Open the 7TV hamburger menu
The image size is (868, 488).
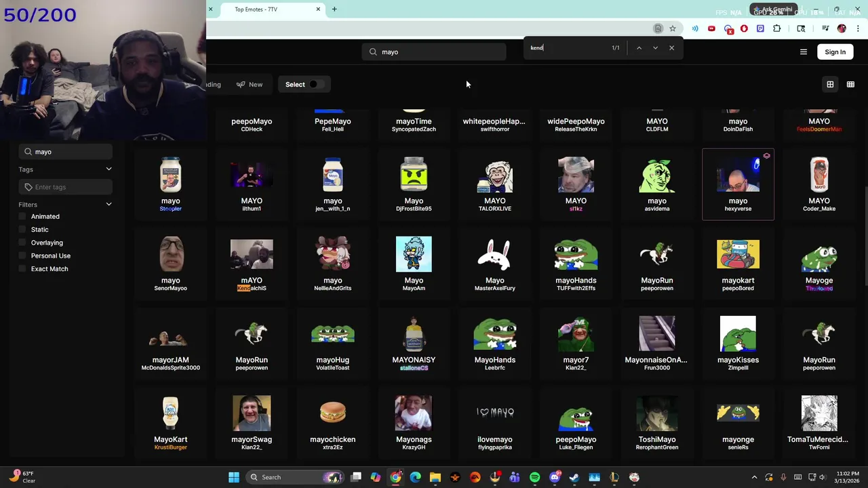tap(804, 52)
